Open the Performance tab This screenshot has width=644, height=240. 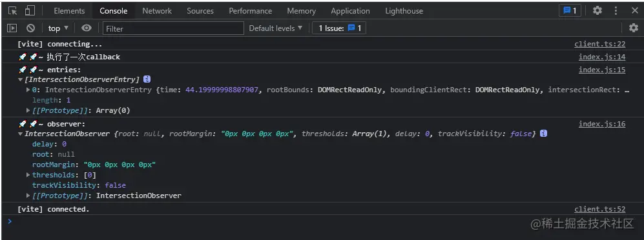pyautogui.click(x=250, y=11)
